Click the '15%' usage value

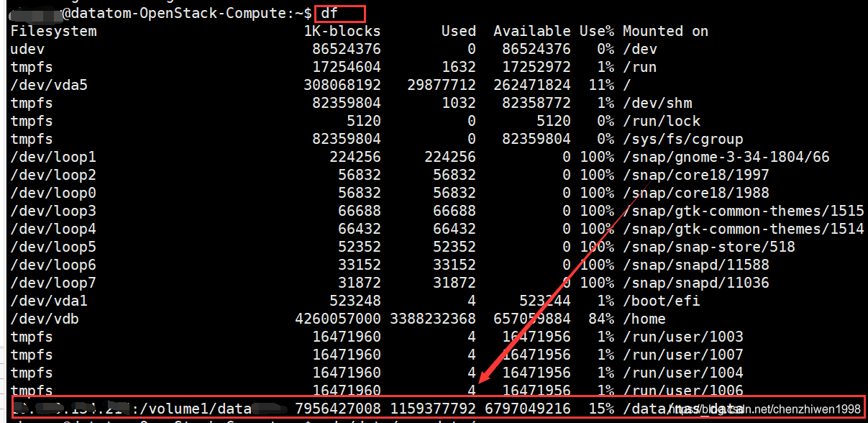coord(601,409)
